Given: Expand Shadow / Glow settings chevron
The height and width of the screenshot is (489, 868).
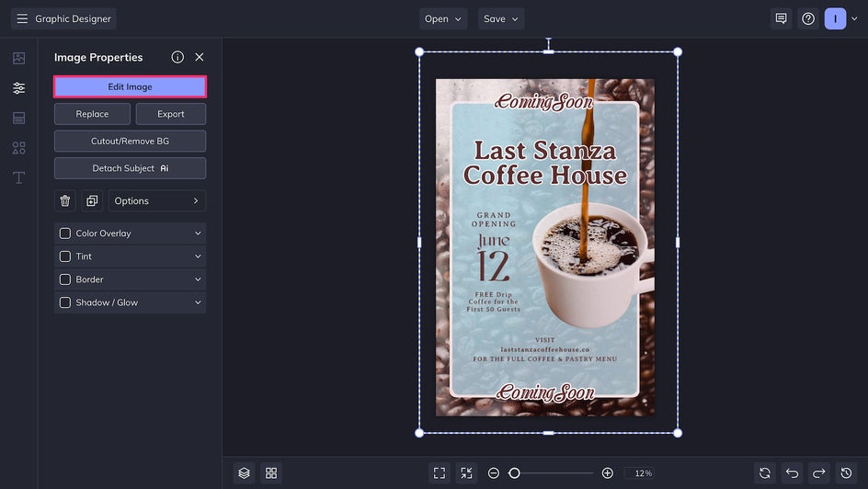Looking at the screenshot, I should coord(198,302).
